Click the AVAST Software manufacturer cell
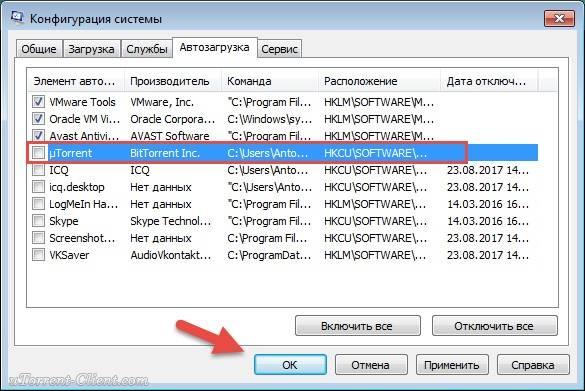This screenshot has height=391, width=585. 170,136
